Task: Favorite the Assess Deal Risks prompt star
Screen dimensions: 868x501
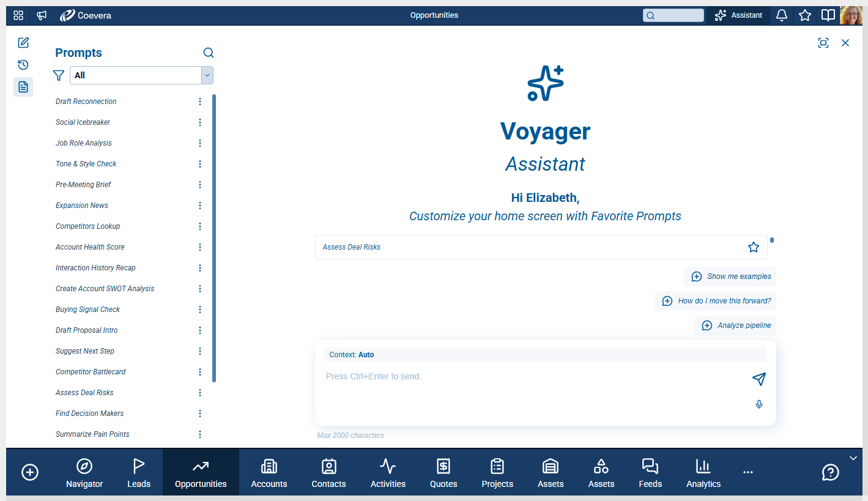Action: pos(754,247)
